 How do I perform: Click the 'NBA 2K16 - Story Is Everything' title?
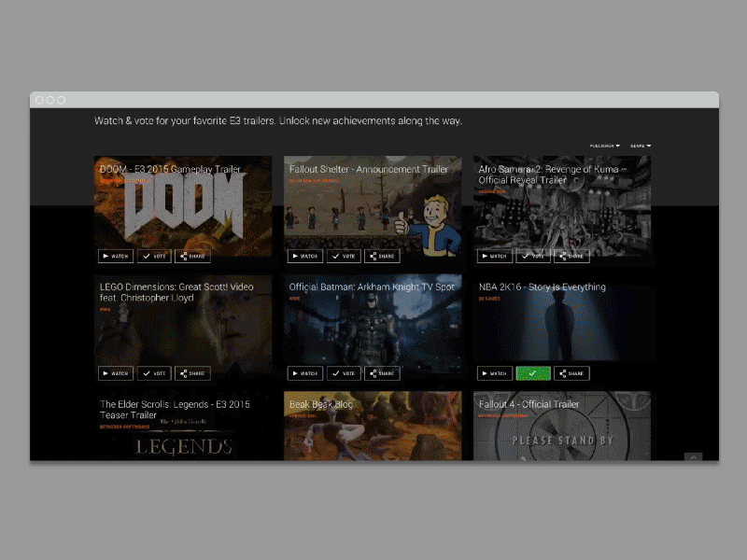[543, 287]
